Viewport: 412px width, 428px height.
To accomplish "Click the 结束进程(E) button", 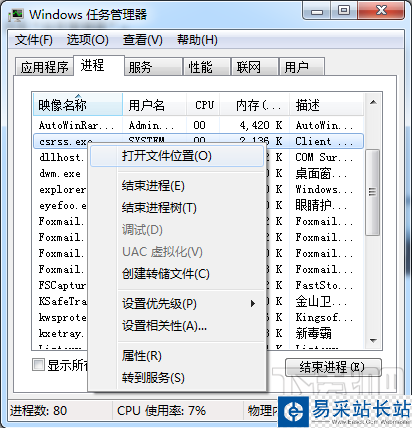I will tap(333, 367).
